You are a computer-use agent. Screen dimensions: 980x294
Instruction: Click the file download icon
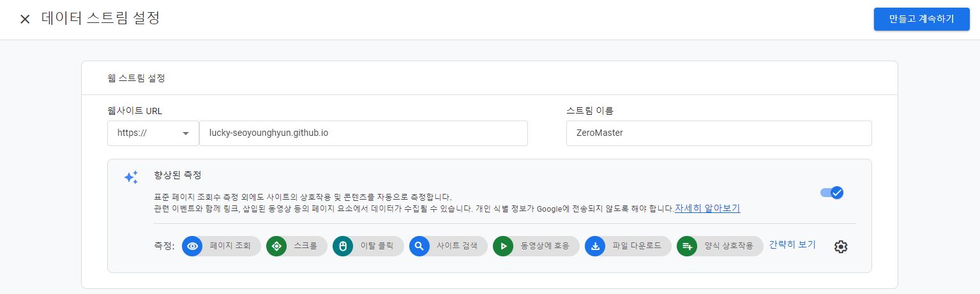pos(595,246)
